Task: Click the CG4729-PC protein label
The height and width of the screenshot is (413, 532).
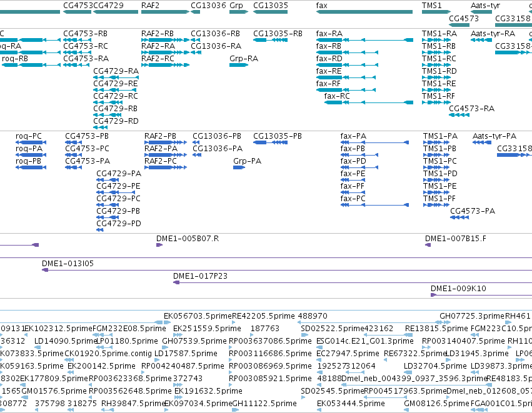Action: pos(118,198)
